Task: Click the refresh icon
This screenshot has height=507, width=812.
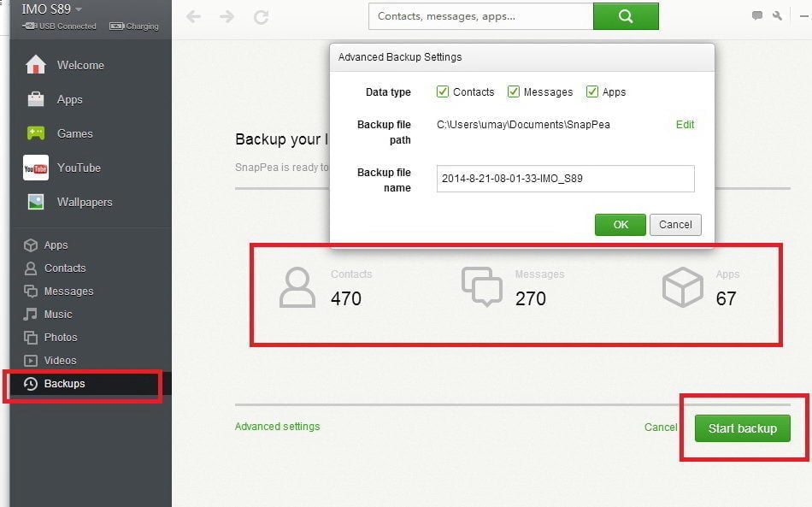Action: pyautogui.click(x=261, y=17)
